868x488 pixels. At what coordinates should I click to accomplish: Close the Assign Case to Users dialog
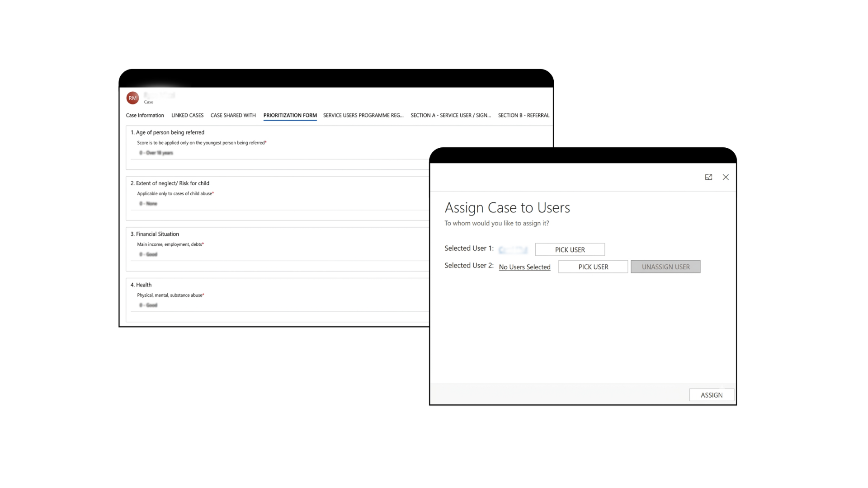(726, 177)
